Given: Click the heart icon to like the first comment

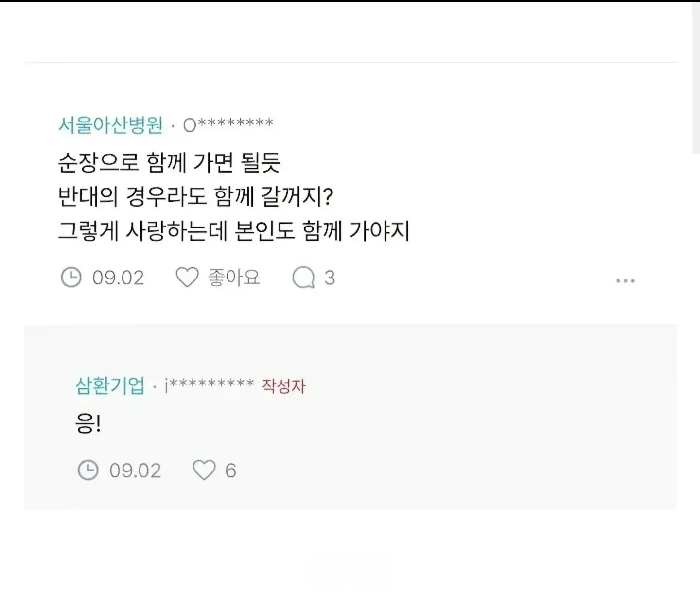Looking at the screenshot, I should click(187, 277).
